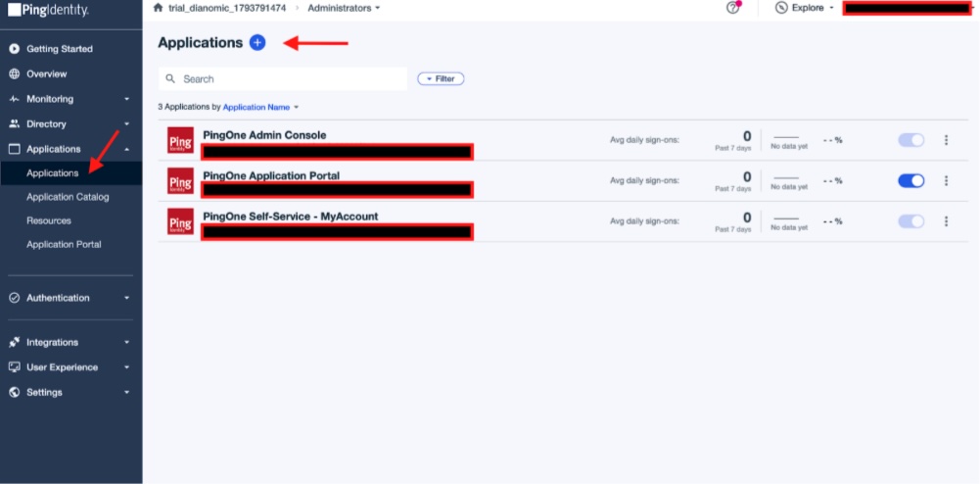Click 'No data yet' in Application Portal row
Viewport: 980px width, 484px height.
[x=789, y=187]
